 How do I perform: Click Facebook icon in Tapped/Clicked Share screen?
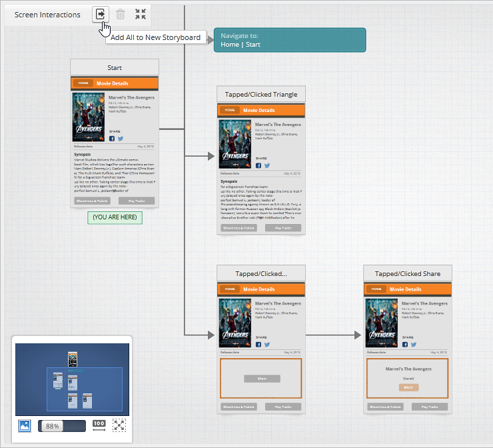(404, 345)
